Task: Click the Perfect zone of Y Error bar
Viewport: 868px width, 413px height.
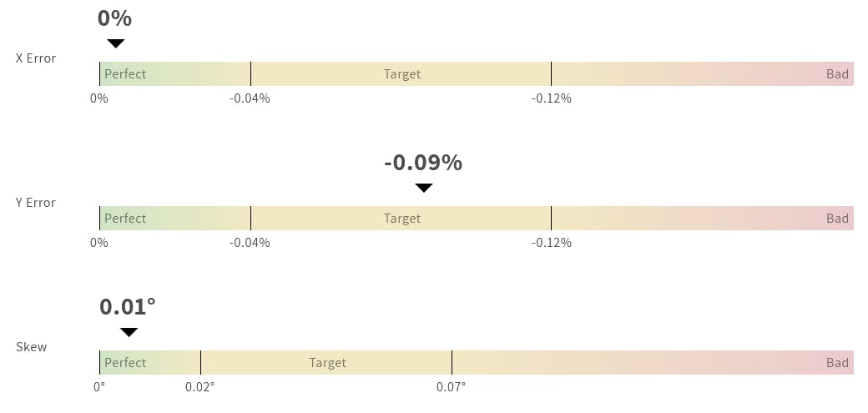Action: click(174, 218)
